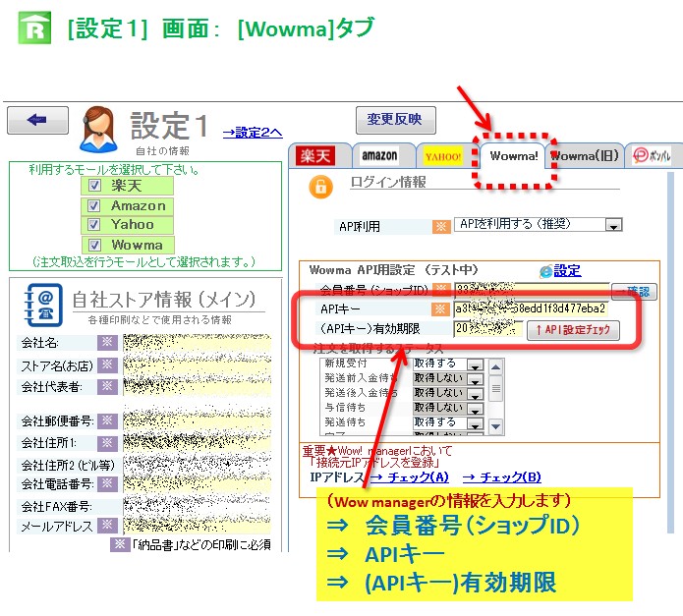Toggle the Amazon mall checkbox
This screenshot has height=616, width=683.
pos(94,205)
